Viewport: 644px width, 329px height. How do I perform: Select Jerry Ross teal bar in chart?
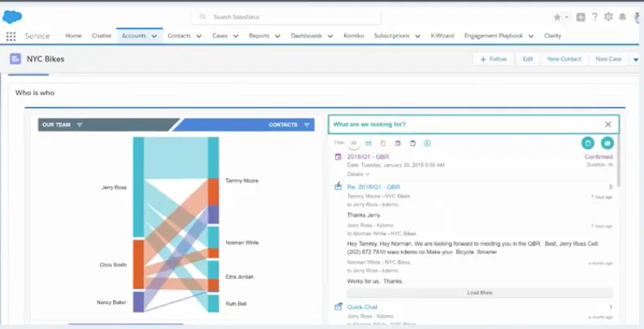coord(138,187)
